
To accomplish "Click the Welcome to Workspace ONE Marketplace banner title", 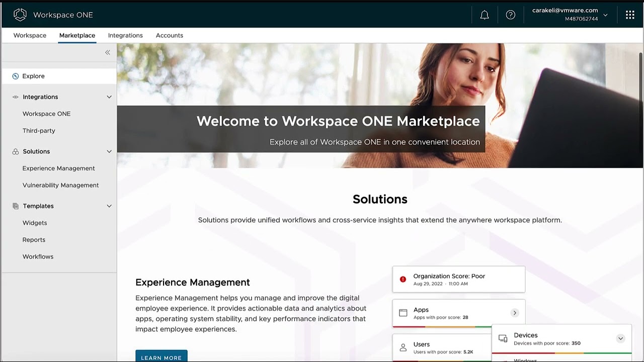I will 338,121.
